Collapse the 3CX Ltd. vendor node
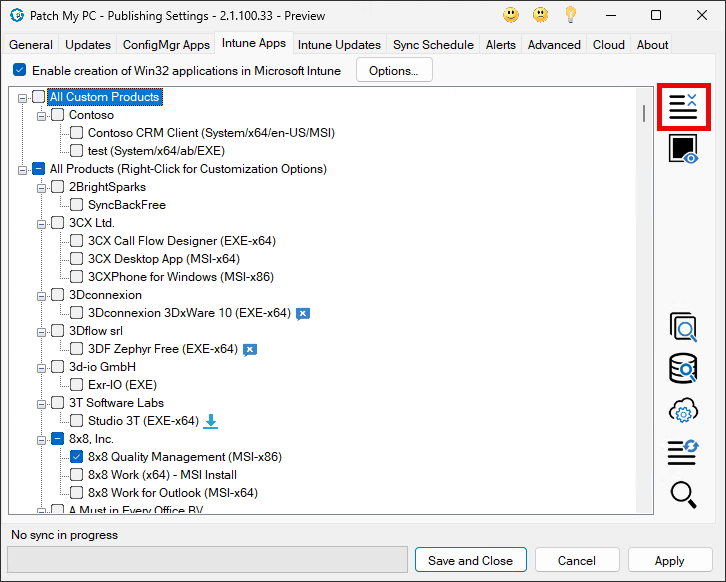Image resolution: width=726 pixels, height=582 pixels. (x=42, y=223)
